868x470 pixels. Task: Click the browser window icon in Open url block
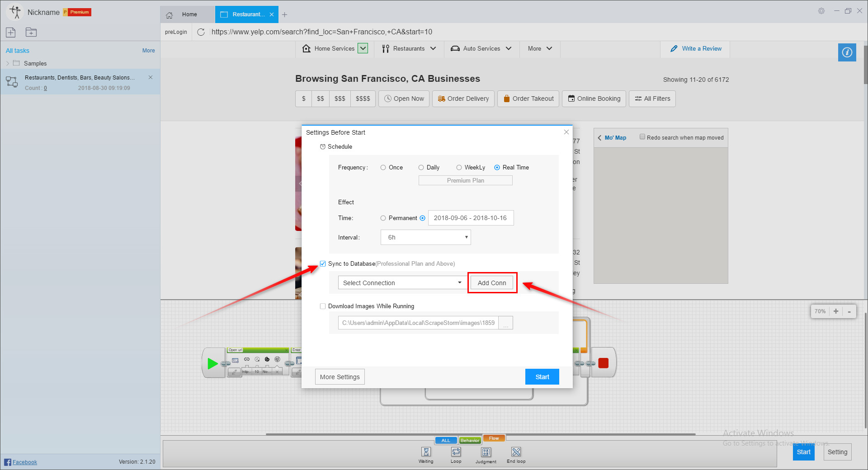235,360
